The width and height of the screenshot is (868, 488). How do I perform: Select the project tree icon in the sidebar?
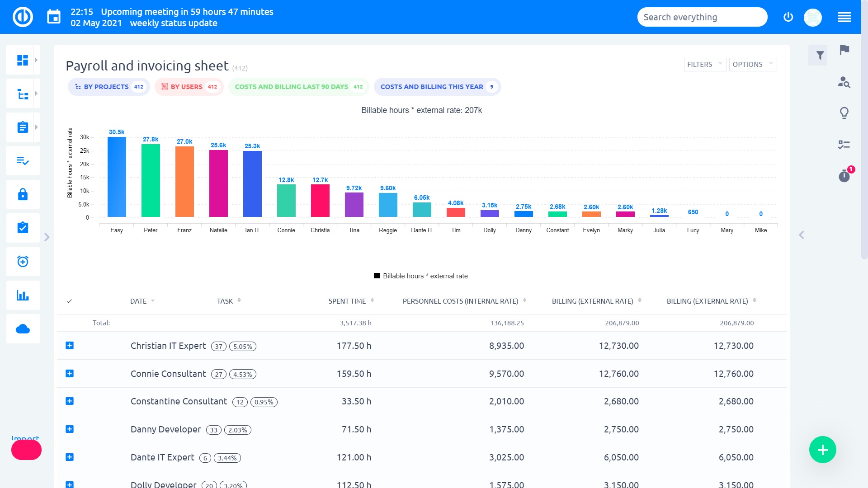[22, 93]
